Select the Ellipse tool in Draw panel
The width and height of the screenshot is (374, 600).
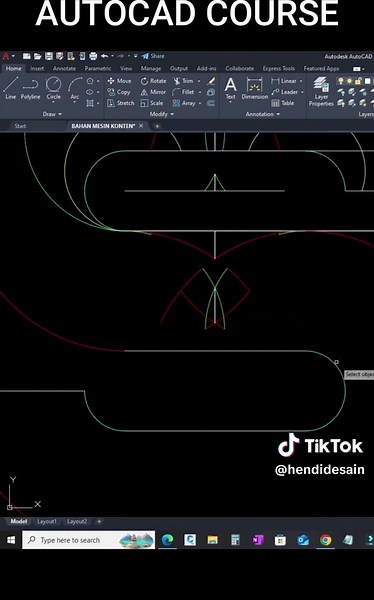[90, 92]
